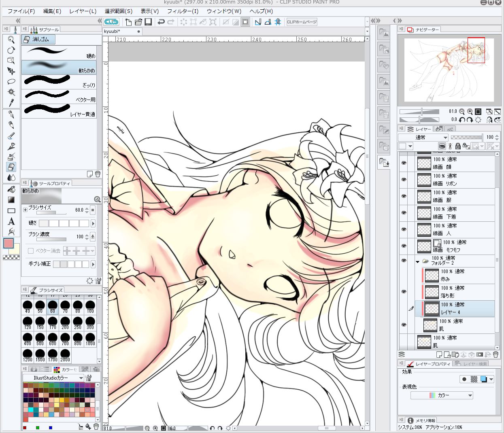Switch to the kyuubi* document tab
The width and height of the screenshot is (504, 433).
tap(123, 32)
